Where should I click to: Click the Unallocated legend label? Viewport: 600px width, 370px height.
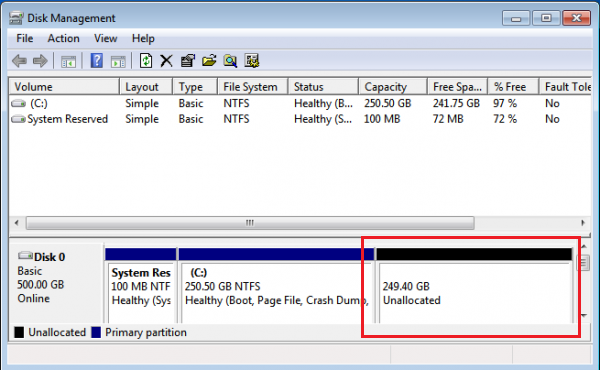57,332
